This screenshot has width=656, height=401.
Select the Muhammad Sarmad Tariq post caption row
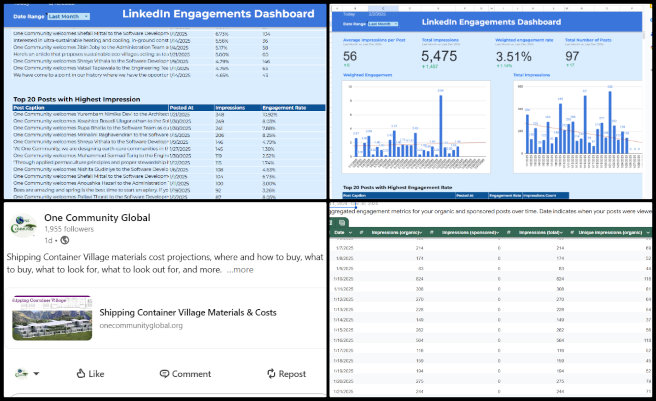pos(90,155)
